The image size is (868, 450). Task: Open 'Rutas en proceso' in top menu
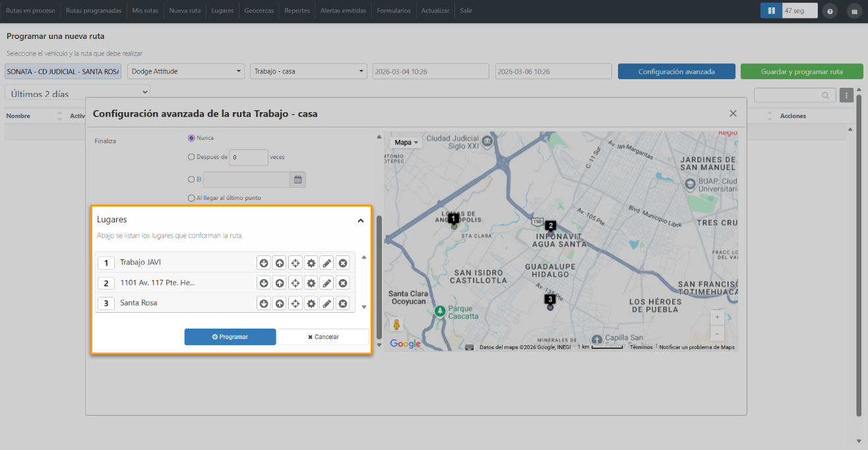(30, 11)
